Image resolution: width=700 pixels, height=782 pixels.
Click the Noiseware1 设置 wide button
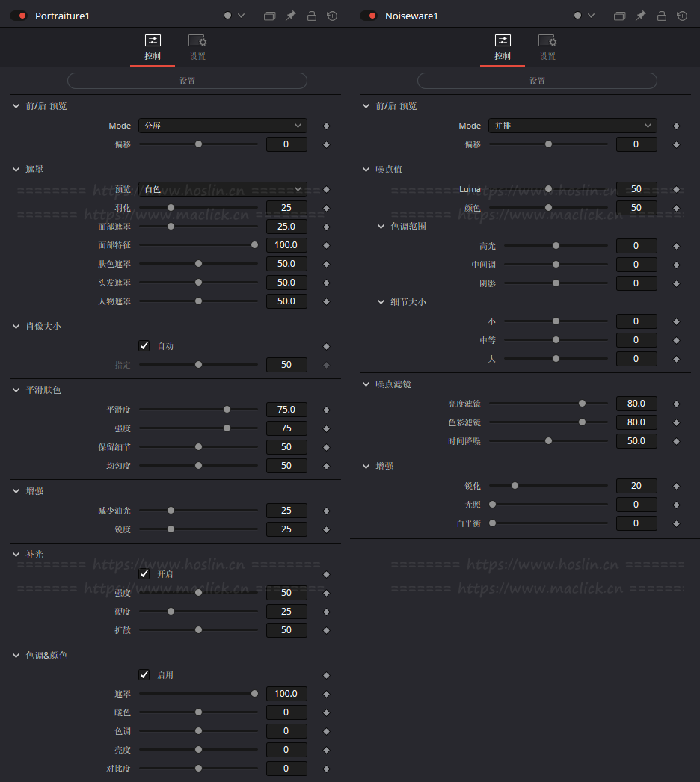click(537, 81)
